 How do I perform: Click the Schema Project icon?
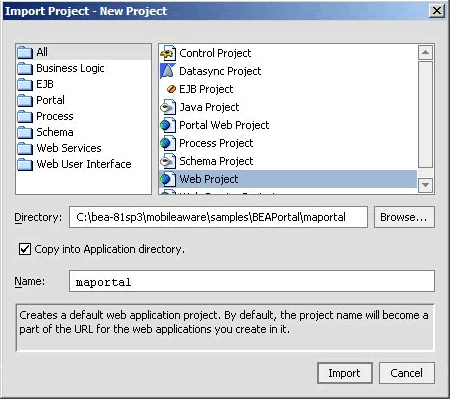tap(168, 161)
